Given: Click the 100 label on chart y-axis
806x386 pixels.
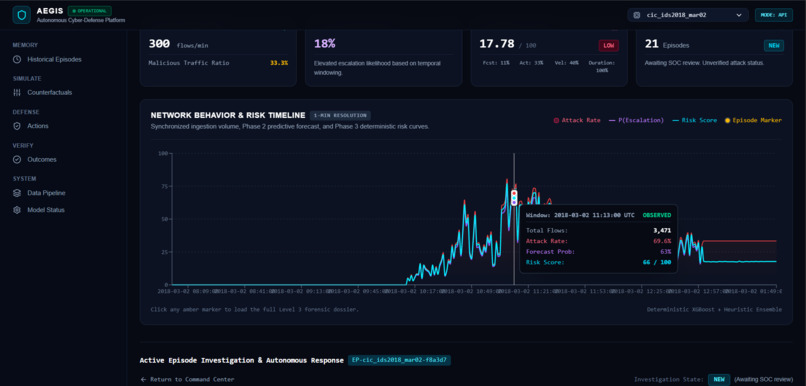Looking at the screenshot, I should [163, 153].
